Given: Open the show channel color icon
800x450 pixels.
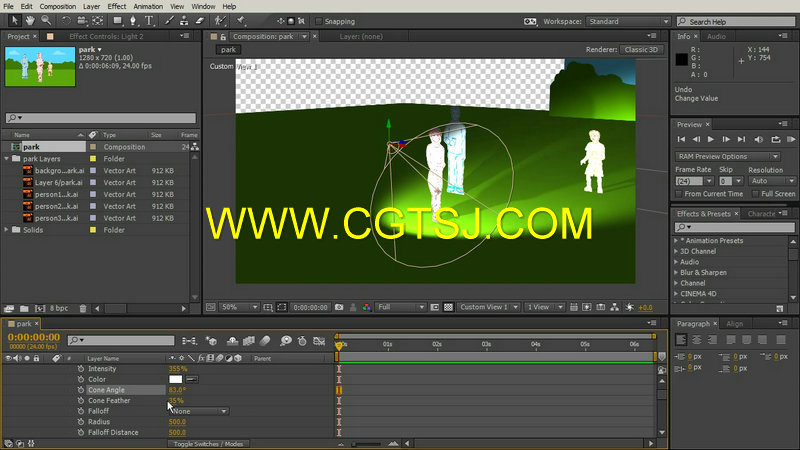Looking at the screenshot, I should click(366, 307).
